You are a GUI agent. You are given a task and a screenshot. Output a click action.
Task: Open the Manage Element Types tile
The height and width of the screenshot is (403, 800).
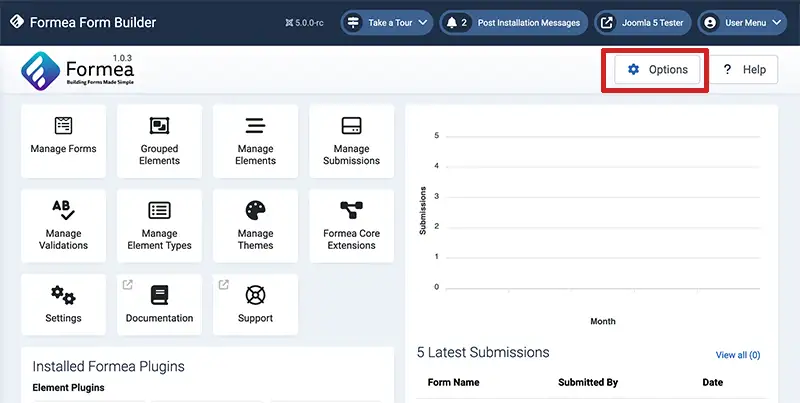tap(159, 226)
